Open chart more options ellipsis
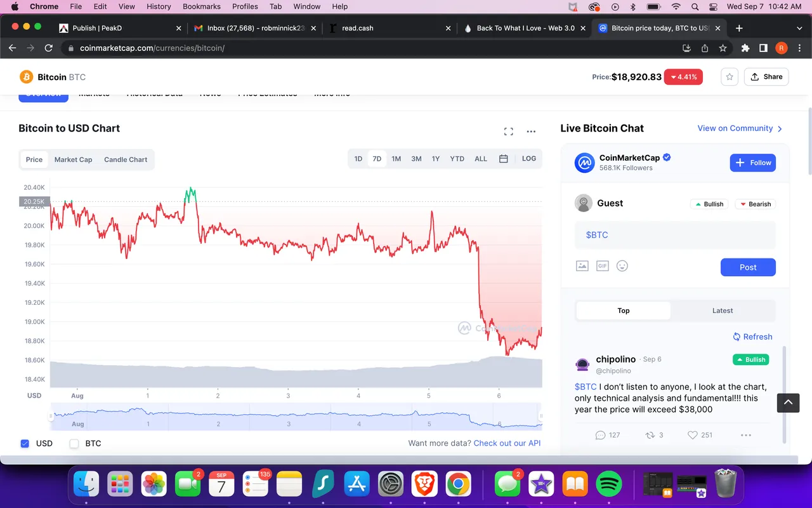 531,131
